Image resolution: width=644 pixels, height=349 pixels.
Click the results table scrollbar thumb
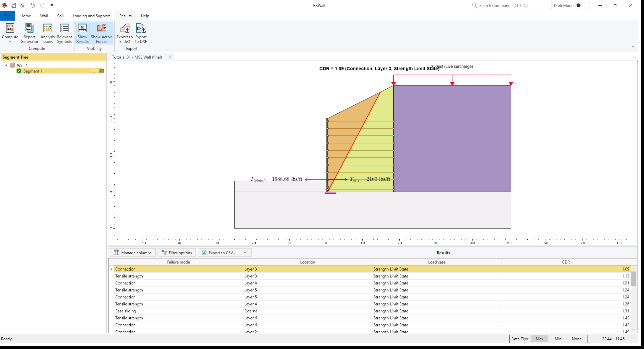634,279
